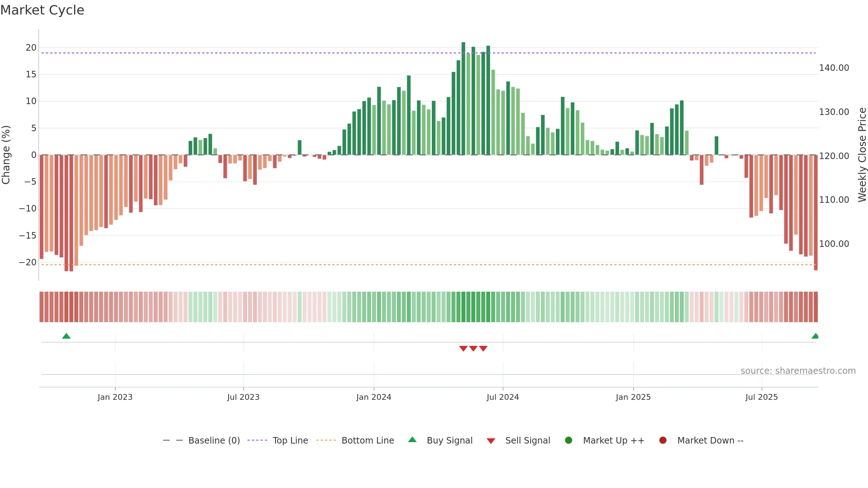Screen dimensions: 868x488
Task: Click the Weekly Close Price axis title
Action: 862,155
